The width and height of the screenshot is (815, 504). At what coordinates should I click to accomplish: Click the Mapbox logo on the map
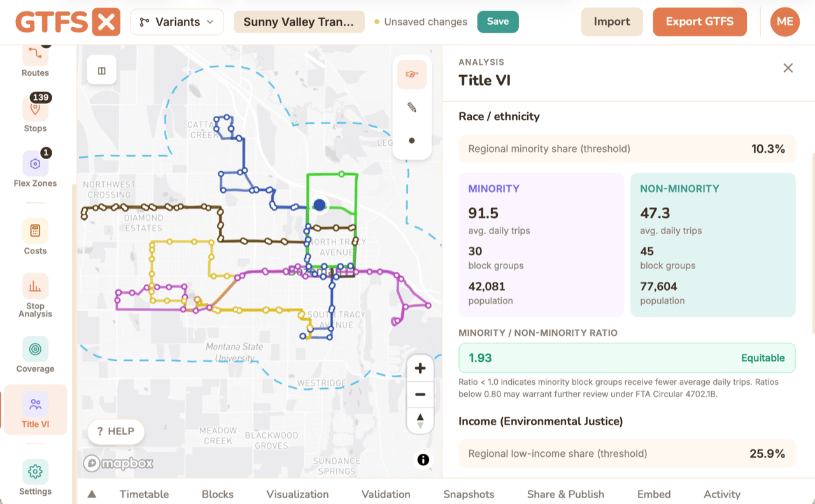pos(118,463)
